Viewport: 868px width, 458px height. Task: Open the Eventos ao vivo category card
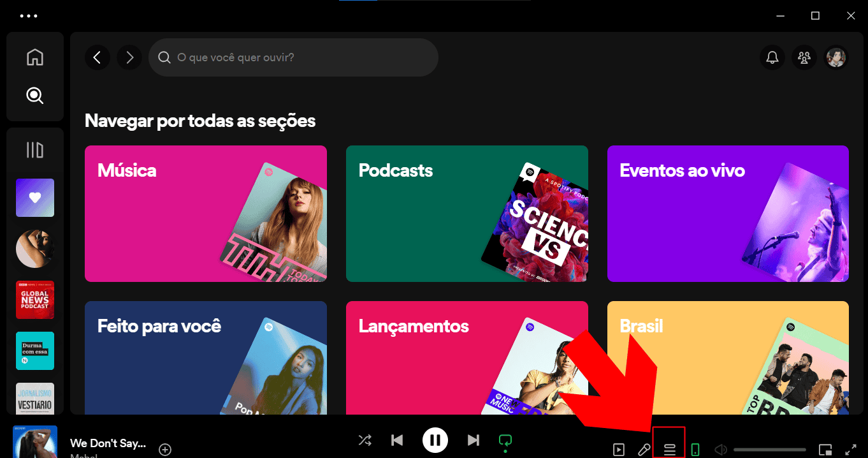[x=728, y=214]
